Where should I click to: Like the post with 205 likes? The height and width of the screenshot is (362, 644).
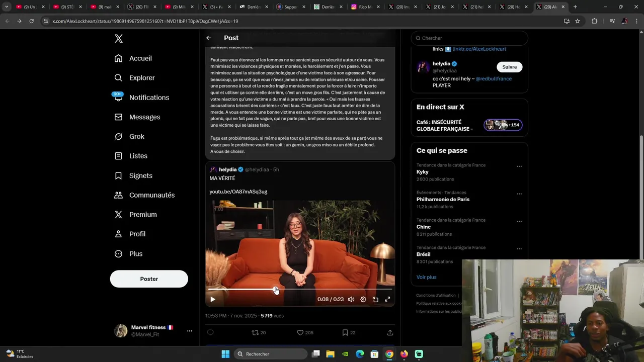(305, 332)
